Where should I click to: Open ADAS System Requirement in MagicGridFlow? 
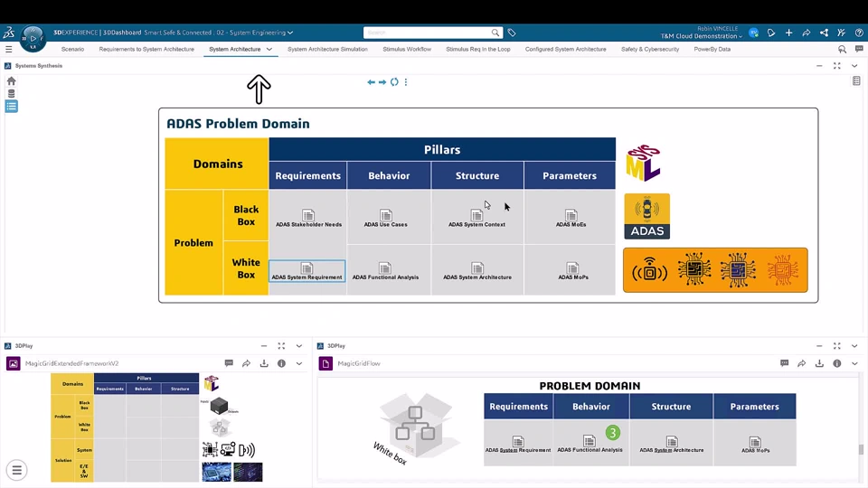click(518, 445)
